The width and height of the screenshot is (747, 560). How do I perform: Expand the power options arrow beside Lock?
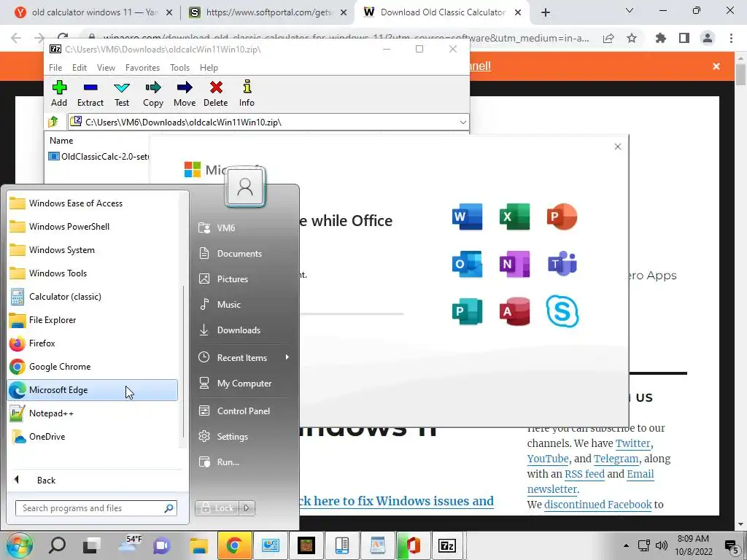pyautogui.click(x=247, y=508)
